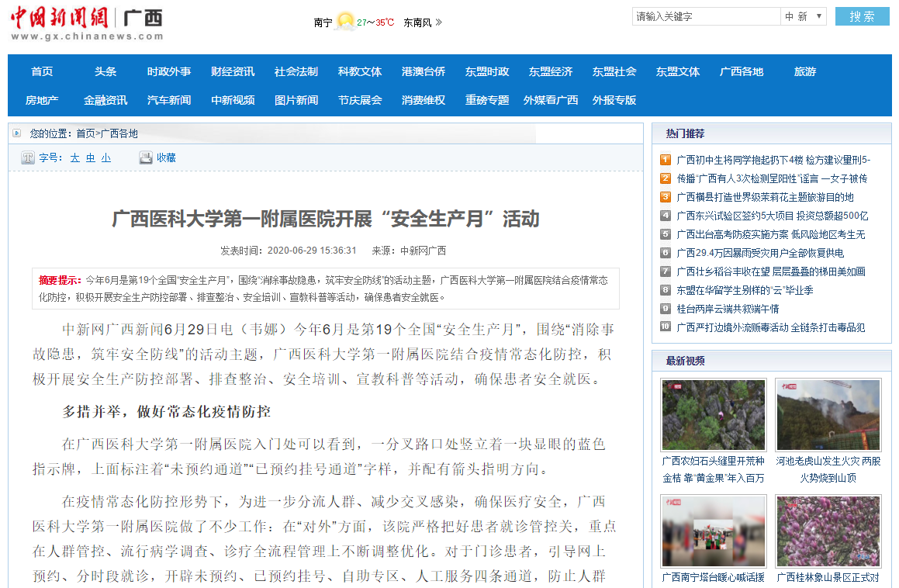The width and height of the screenshot is (899, 588).
Task: Open 房地产 section
Action: [x=42, y=100]
